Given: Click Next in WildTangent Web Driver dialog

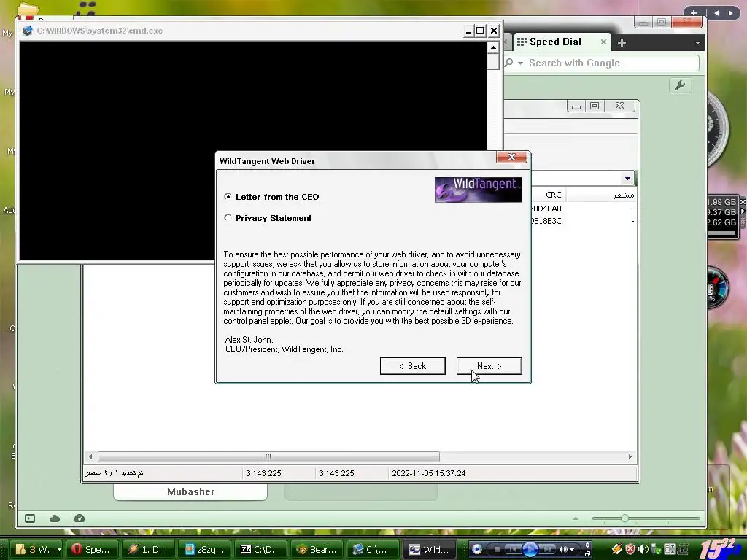Looking at the screenshot, I should pos(489,366).
